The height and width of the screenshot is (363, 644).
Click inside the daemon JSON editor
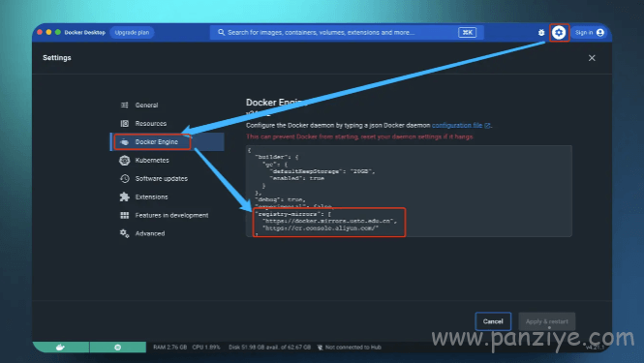coord(409,191)
